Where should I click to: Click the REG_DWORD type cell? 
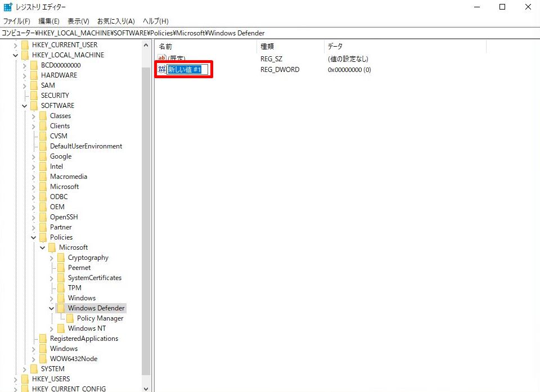tap(280, 70)
